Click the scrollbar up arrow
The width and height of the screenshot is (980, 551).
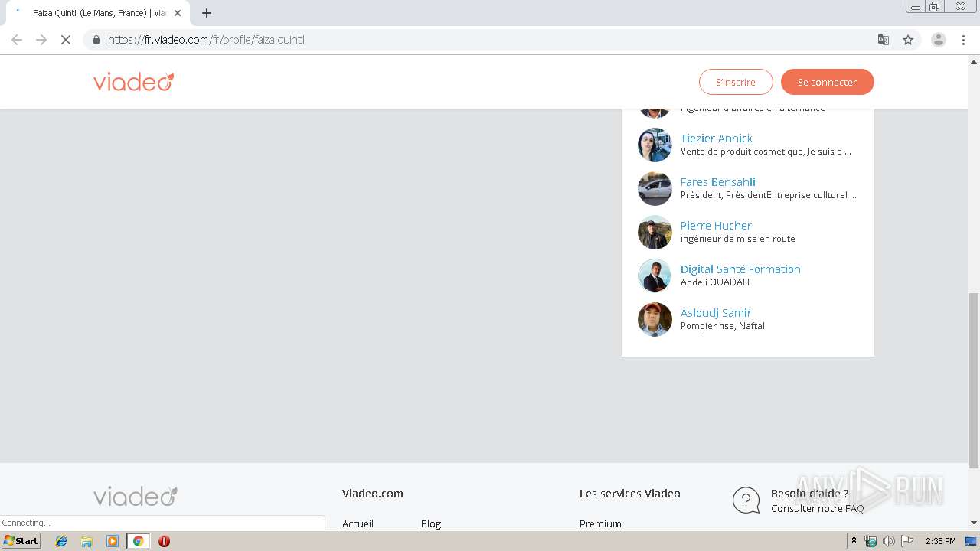pos(974,60)
